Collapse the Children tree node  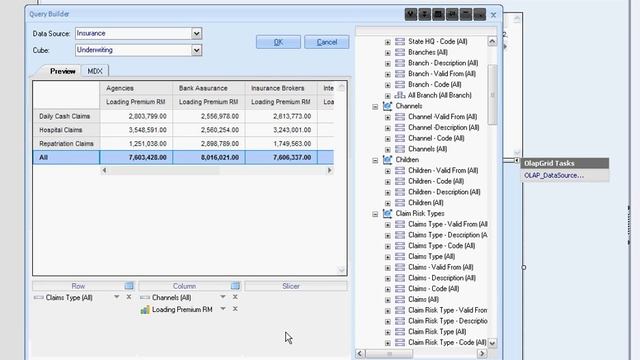[375, 160]
